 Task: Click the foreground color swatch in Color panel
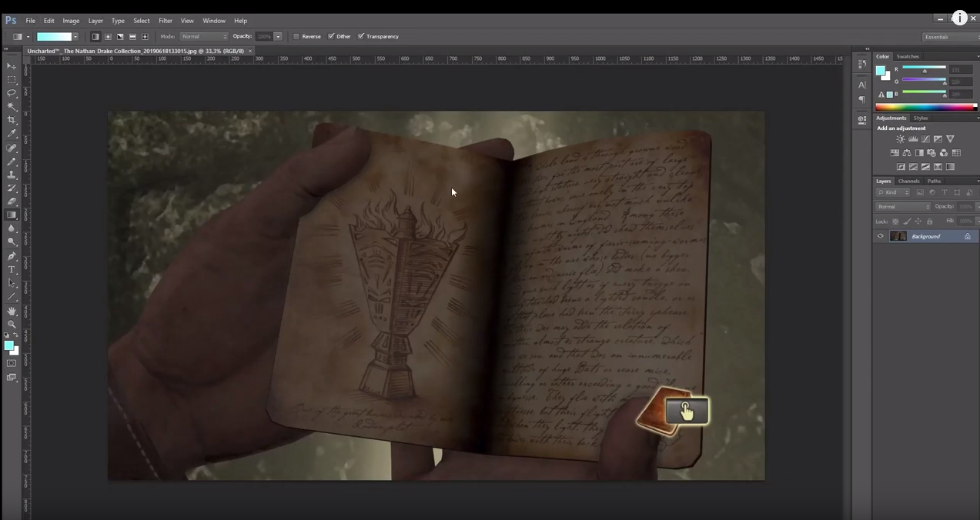click(880, 71)
